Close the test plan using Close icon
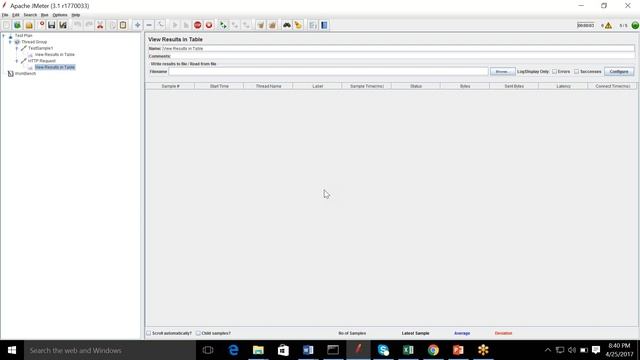The height and width of the screenshot is (360, 640). 41,25
